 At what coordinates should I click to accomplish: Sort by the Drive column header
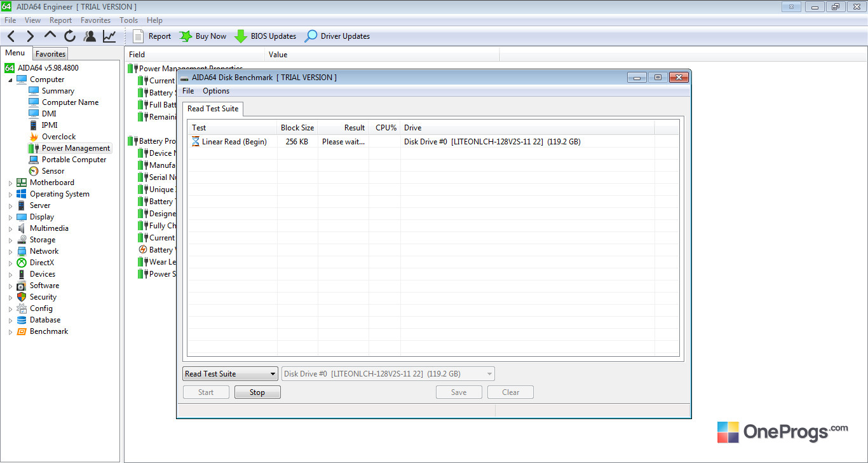(x=527, y=128)
